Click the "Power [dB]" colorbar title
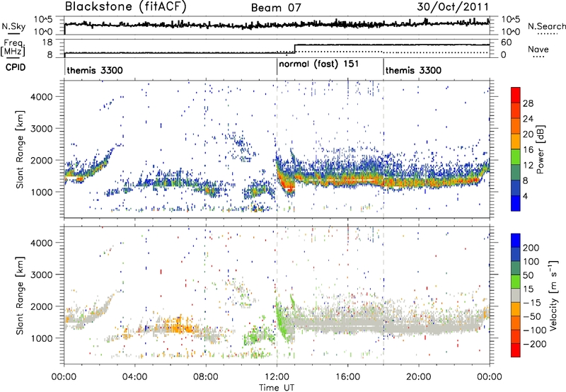The width and height of the screenshot is (566, 392). pyautogui.click(x=541, y=149)
